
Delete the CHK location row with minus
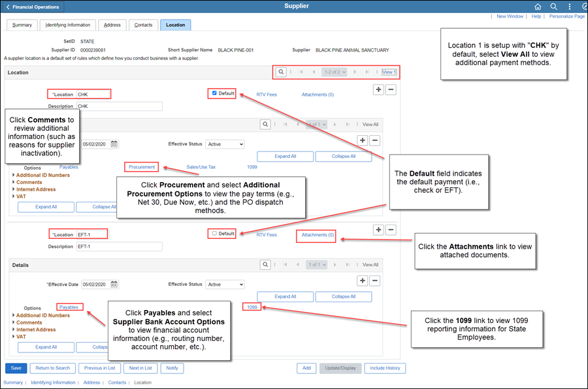click(x=391, y=89)
